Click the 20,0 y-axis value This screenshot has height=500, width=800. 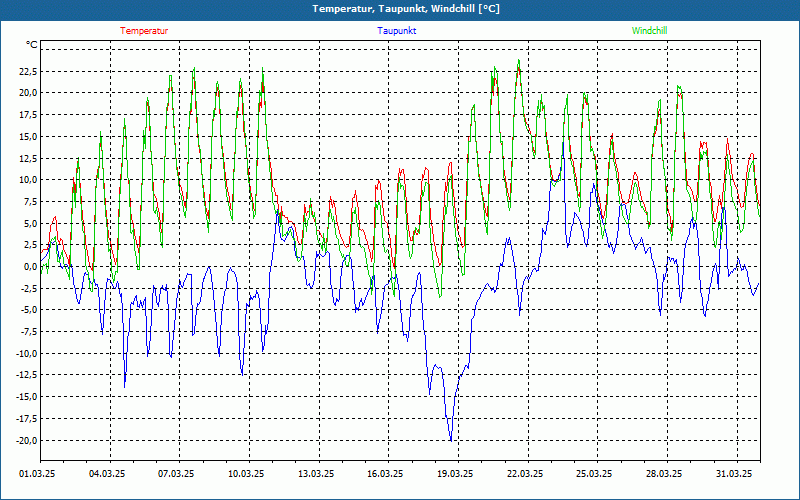point(28,93)
